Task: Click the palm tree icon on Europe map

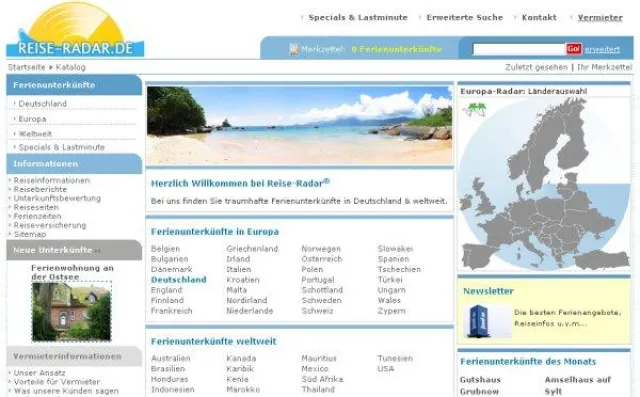Action: pyautogui.click(x=476, y=109)
